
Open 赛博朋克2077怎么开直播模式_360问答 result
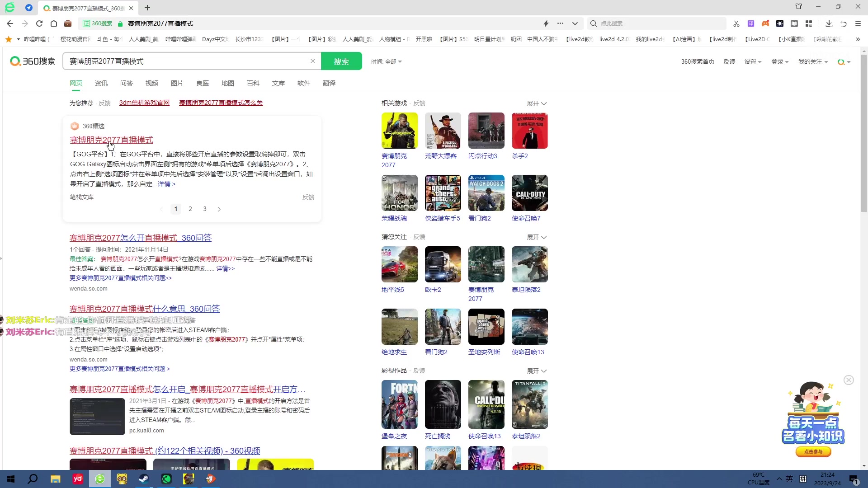pos(141,238)
